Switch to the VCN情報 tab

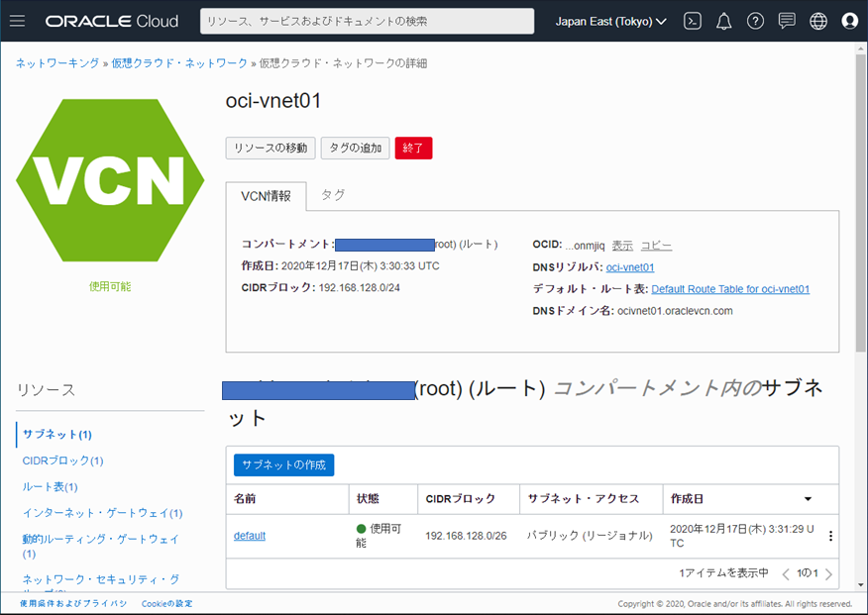(x=266, y=196)
